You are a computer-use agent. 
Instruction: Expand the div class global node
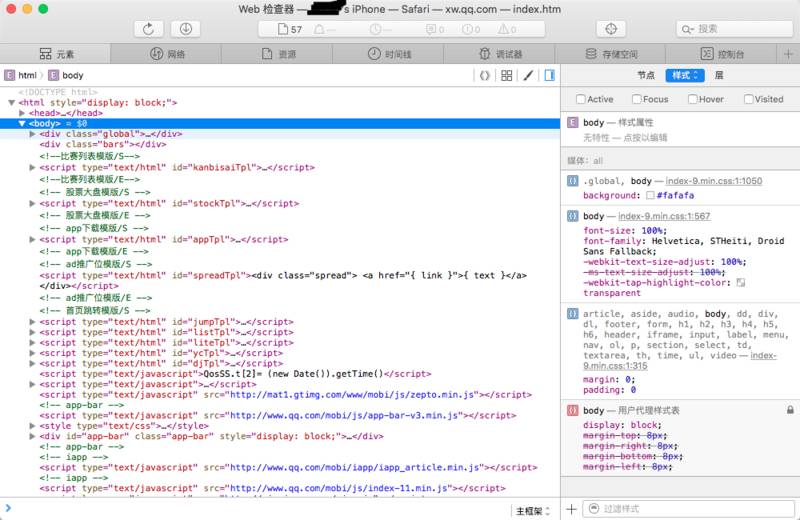(33, 134)
